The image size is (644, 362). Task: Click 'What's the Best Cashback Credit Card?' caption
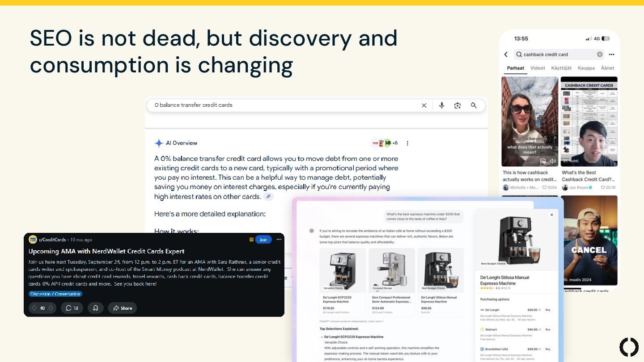[589, 176]
